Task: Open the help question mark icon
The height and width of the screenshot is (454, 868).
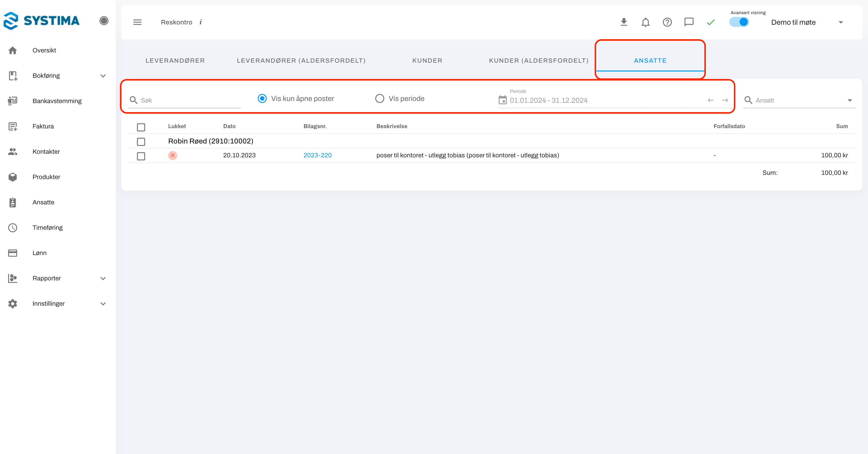Action: click(x=667, y=22)
